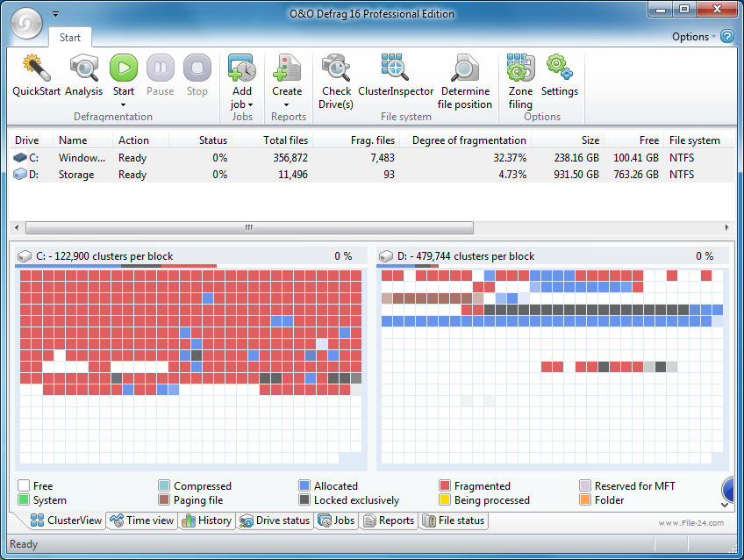
Task: Click the Fragmented legend color swatch
Action: (x=445, y=485)
